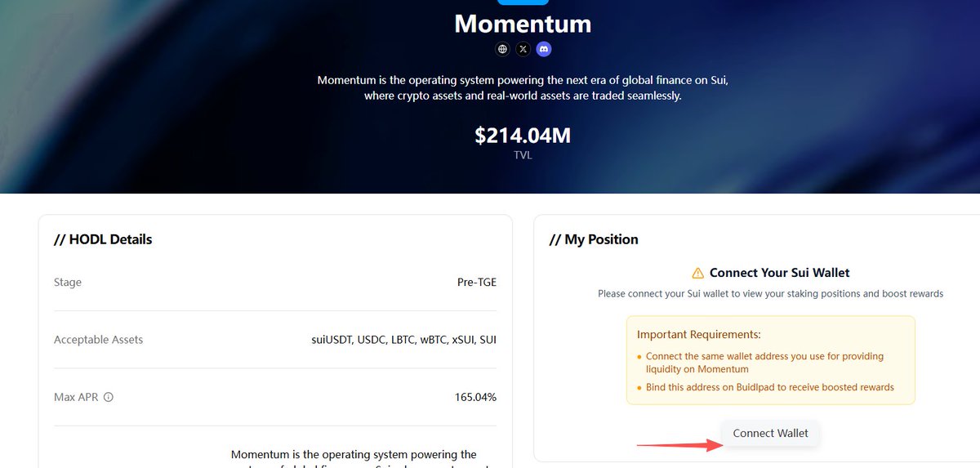Open the Momentum website globe icon

[502, 49]
